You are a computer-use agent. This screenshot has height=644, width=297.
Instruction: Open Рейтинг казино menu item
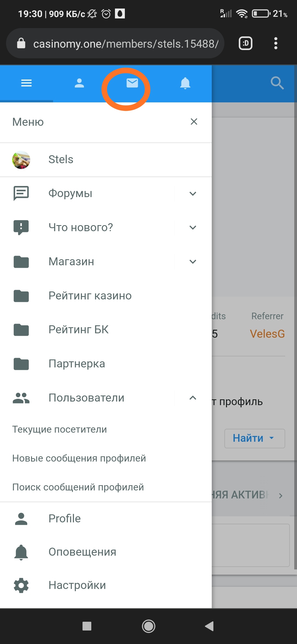[90, 296]
